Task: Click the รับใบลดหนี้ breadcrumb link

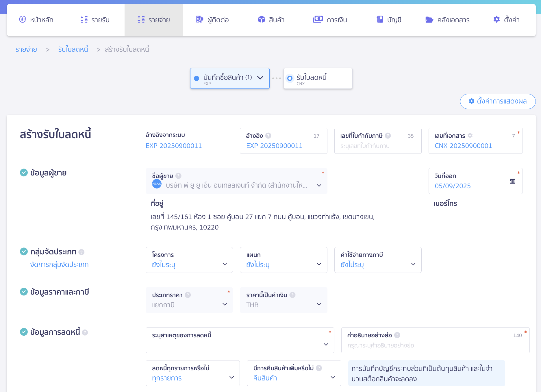Action: click(x=73, y=49)
